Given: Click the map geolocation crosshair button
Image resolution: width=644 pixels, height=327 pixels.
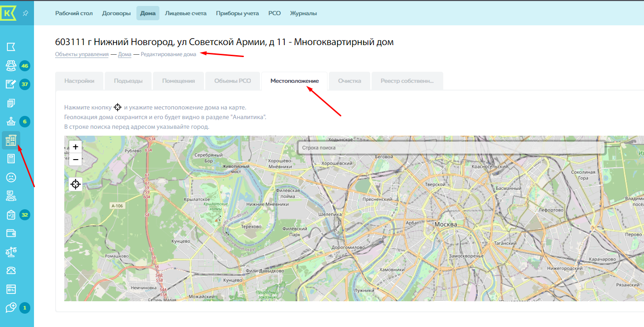Looking at the screenshot, I should [76, 184].
